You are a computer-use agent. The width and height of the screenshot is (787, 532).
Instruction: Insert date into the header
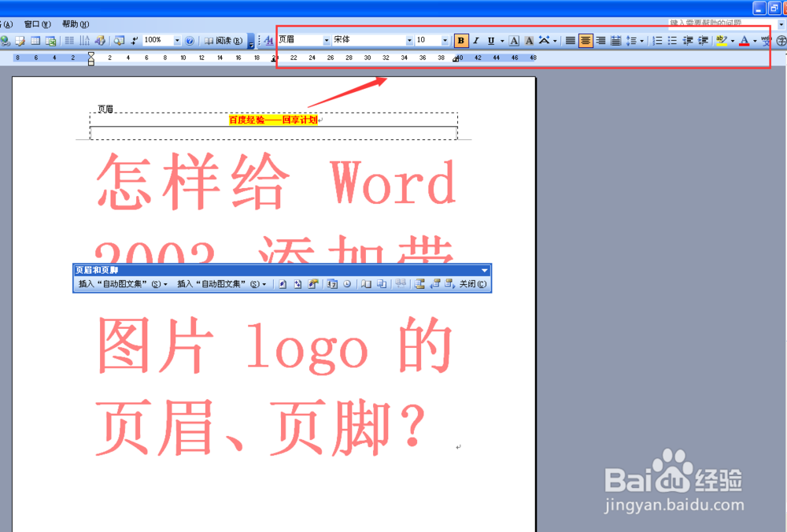(331, 283)
